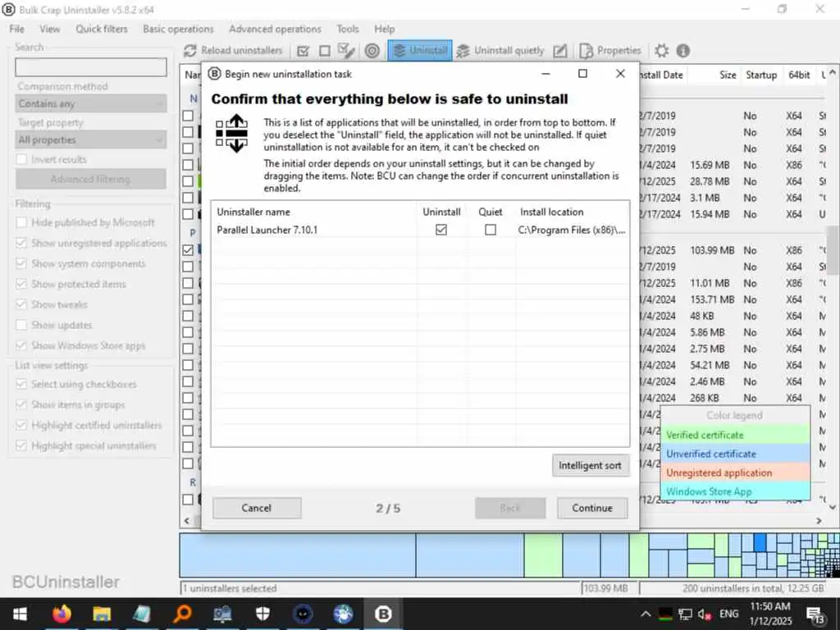Screen dimensions: 840x630
Task: Click Unverified certificate blue legend swatch
Action: click(x=735, y=454)
